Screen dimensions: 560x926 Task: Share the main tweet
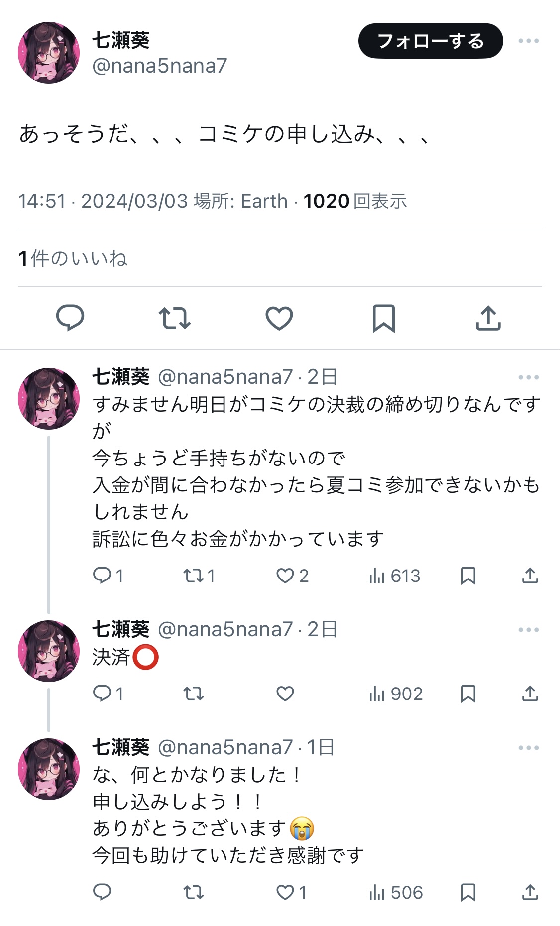(x=488, y=318)
